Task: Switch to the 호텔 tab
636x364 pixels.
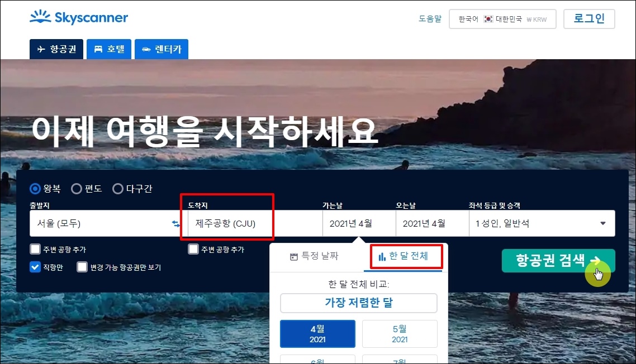Action: 109,49
